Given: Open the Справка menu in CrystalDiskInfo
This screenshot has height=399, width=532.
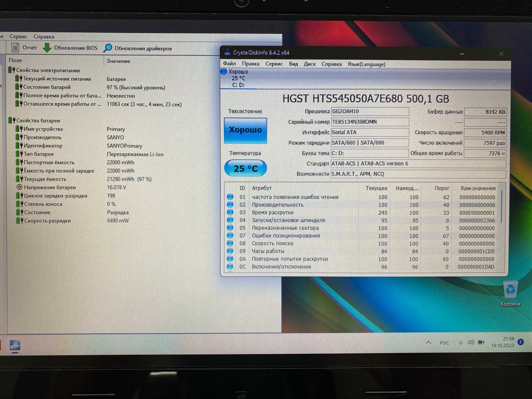Looking at the screenshot, I should [331, 64].
